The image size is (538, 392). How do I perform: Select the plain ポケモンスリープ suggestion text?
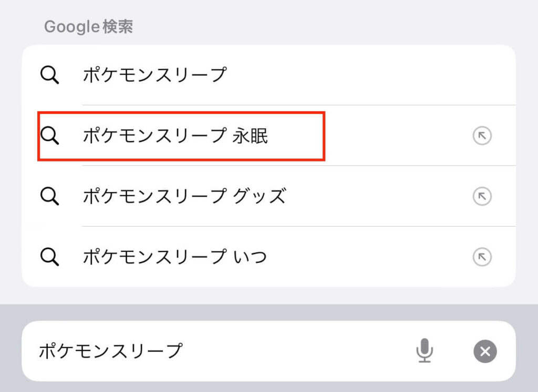coord(154,75)
